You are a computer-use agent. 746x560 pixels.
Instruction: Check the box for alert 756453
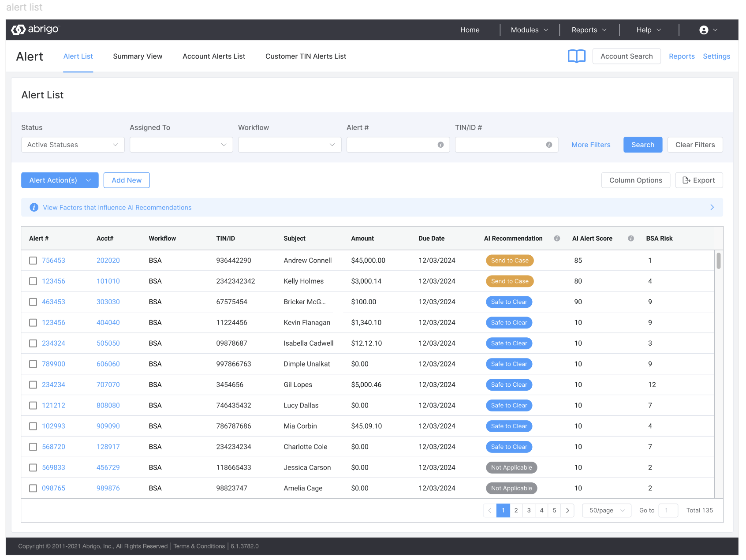[x=33, y=261]
